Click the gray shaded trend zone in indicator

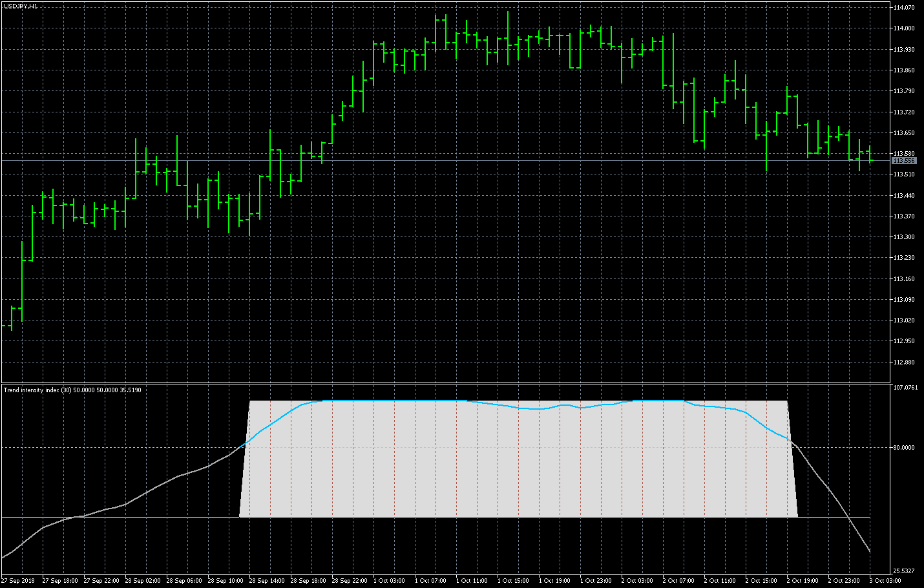pos(517,465)
